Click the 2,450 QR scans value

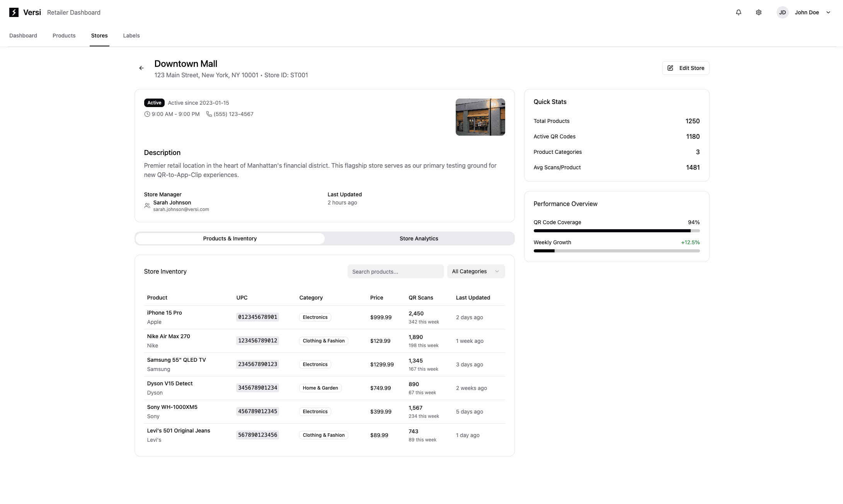pos(416,313)
